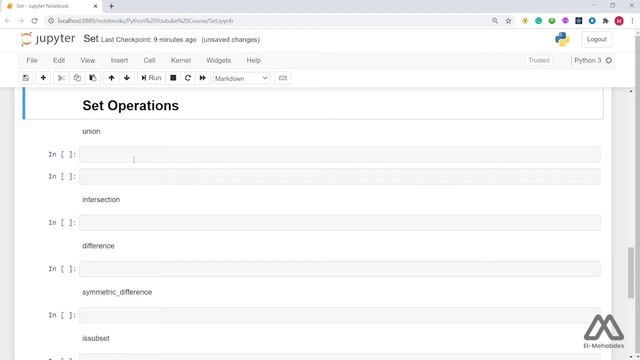The image size is (640, 360).
Task: Paste cells below
Action: (x=93, y=78)
